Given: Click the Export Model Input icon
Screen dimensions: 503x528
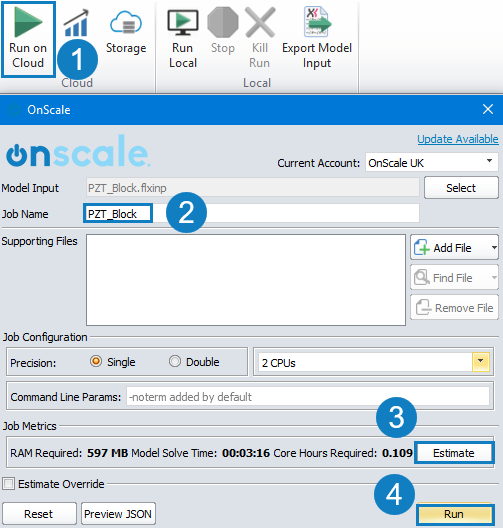Looking at the screenshot, I should click(317, 22).
